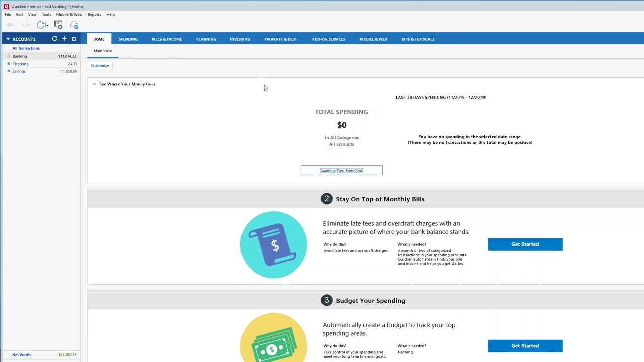Collapse the See Where Your Money Goes section

tap(94, 84)
